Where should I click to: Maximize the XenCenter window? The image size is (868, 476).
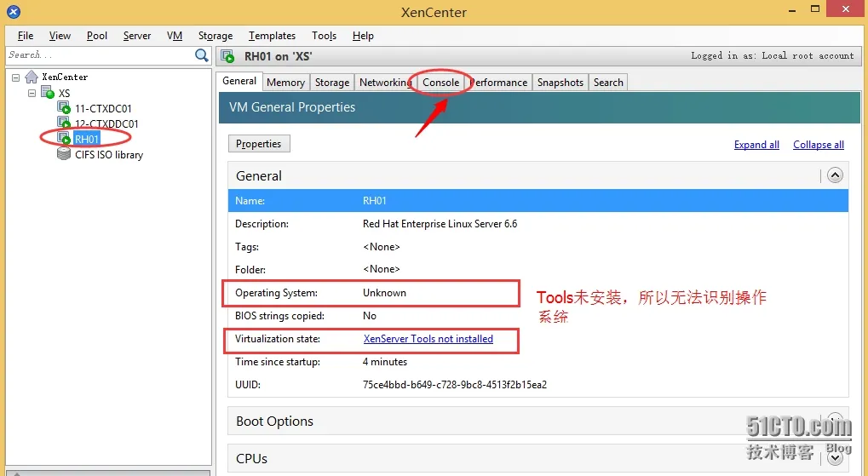point(815,9)
